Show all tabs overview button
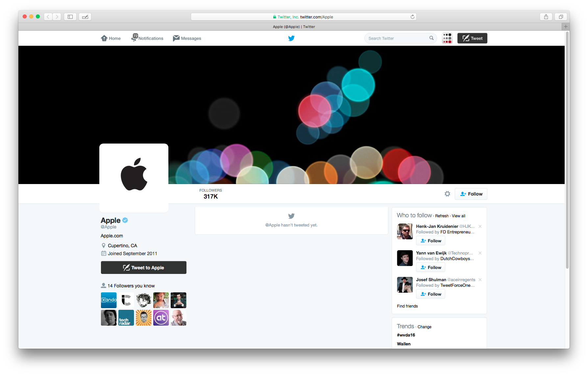The width and height of the screenshot is (588, 375). (561, 17)
